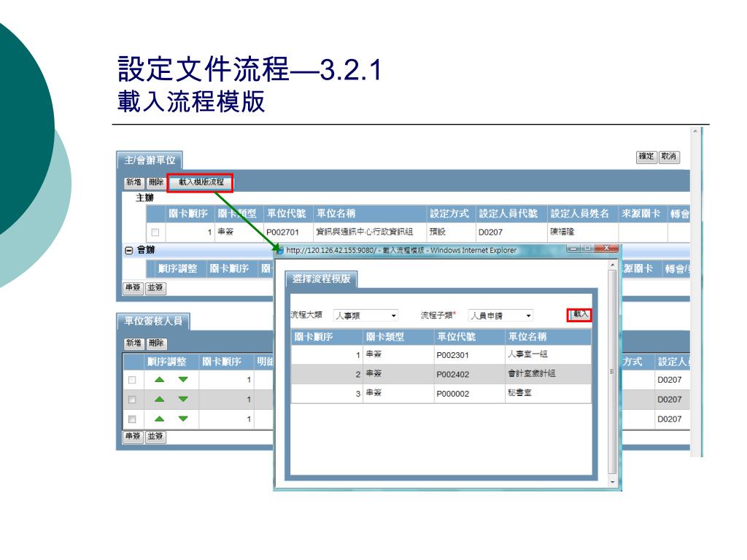
Task: Click 串簽 button under 會辦 section
Action: (133, 288)
